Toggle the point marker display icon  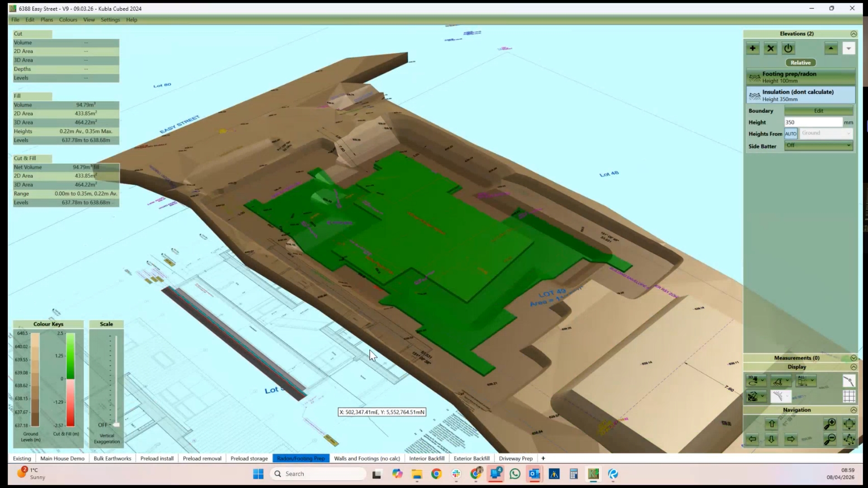pyautogui.click(x=849, y=381)
